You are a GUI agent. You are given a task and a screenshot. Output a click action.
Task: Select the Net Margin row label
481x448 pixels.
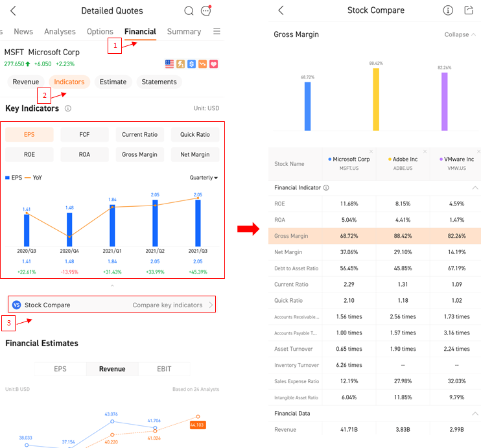[288, 252]
